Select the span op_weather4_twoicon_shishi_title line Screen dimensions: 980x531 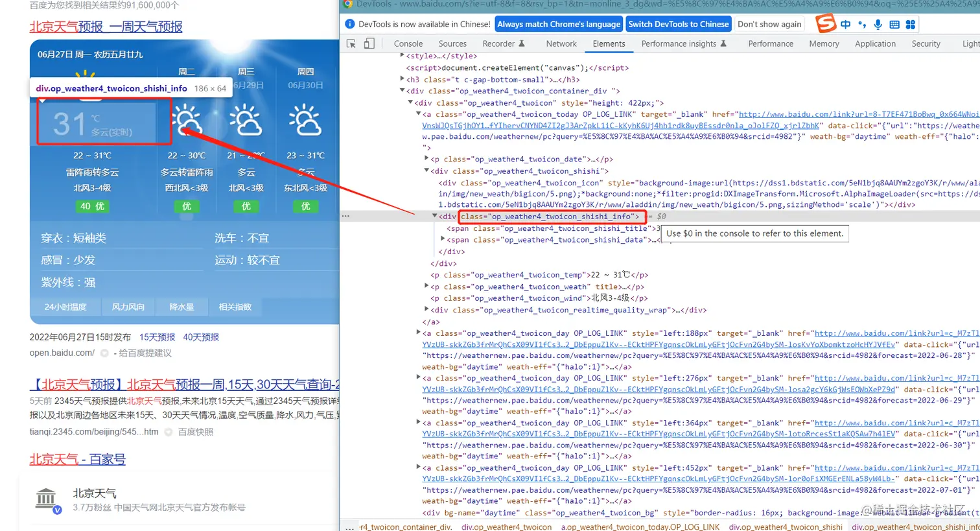pyautogui.click(x=553, y=228)
